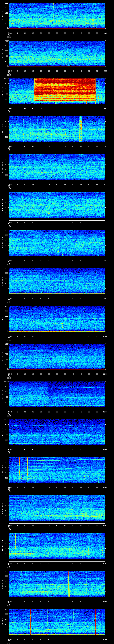Click the large red noise block in 14:03:00 spectrogram

(x=65, y=90)
